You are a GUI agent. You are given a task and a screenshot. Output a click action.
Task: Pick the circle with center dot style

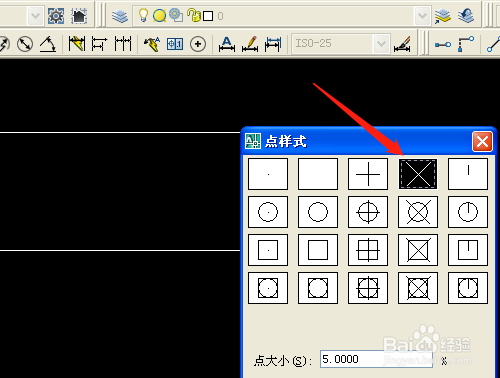[268, 212]
